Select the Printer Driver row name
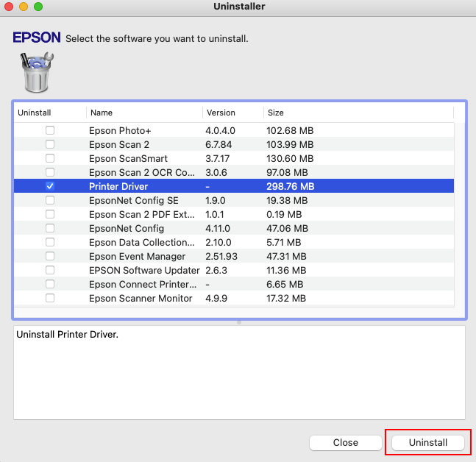The image size is (476, 462). [x=118, y=186]
